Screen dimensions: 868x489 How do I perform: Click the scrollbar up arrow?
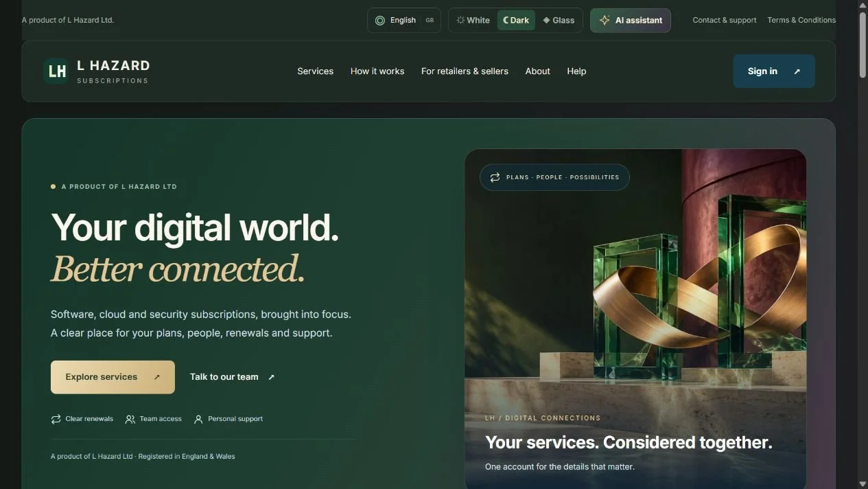tap(863, 5)
